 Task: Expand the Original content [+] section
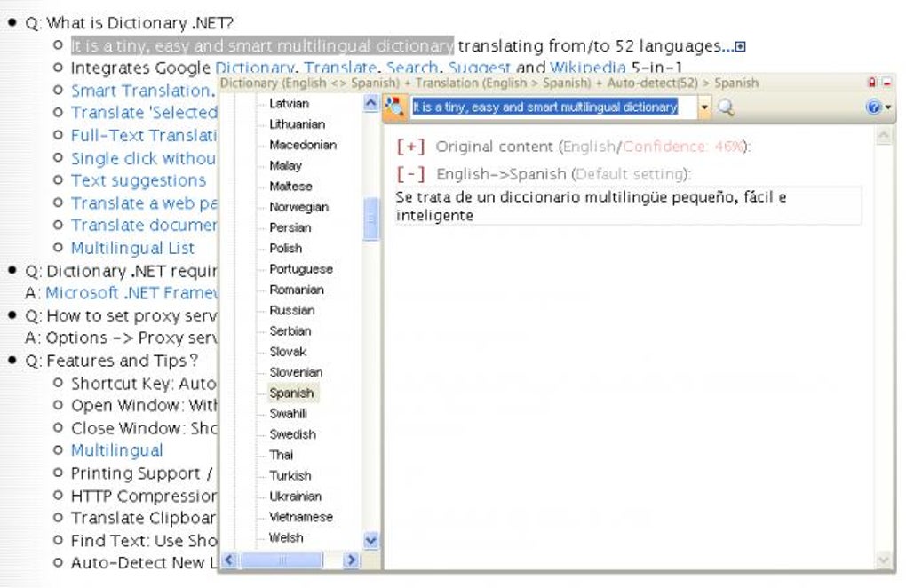point(411,147)
